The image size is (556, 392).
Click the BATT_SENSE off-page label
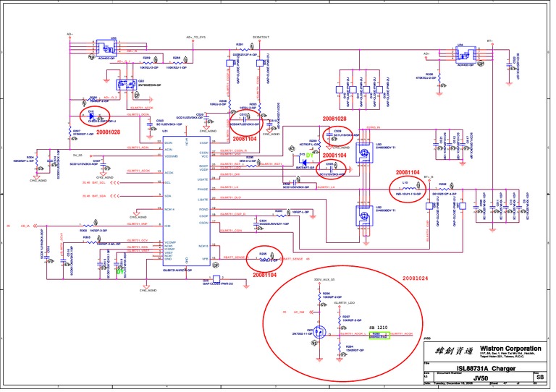pyautogui.click(x=294, y=259)
